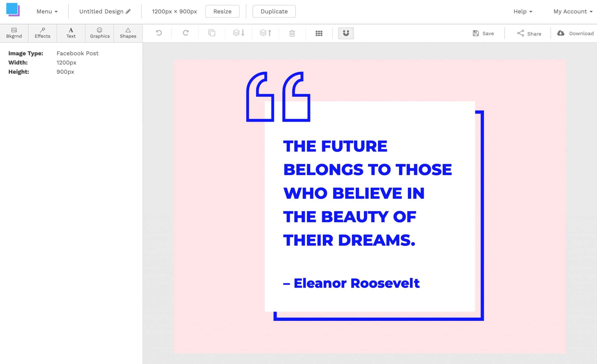Click the Resize button

coord(222,11)
